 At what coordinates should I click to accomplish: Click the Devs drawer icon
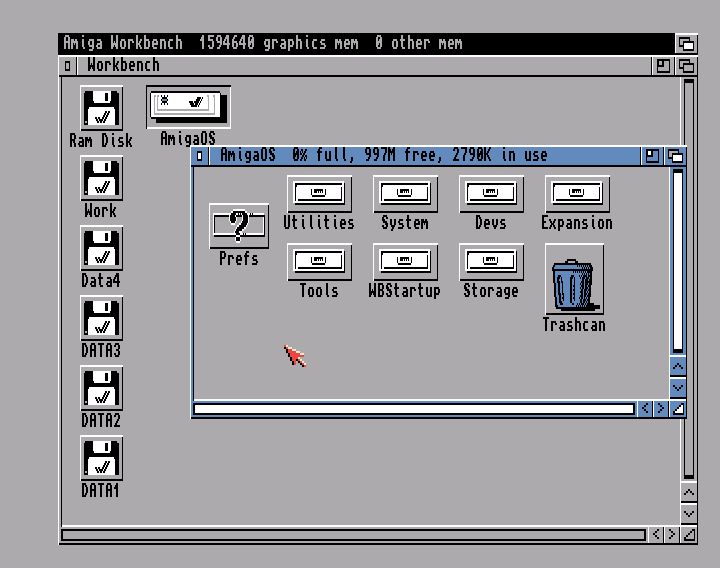click(x=491, y=193)
